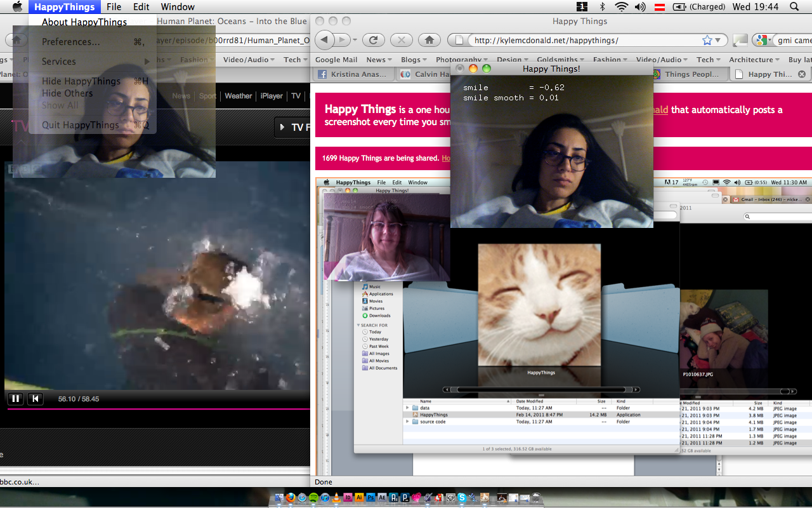Expand the News bookmarks folder
812x508 pixels.
379,60
